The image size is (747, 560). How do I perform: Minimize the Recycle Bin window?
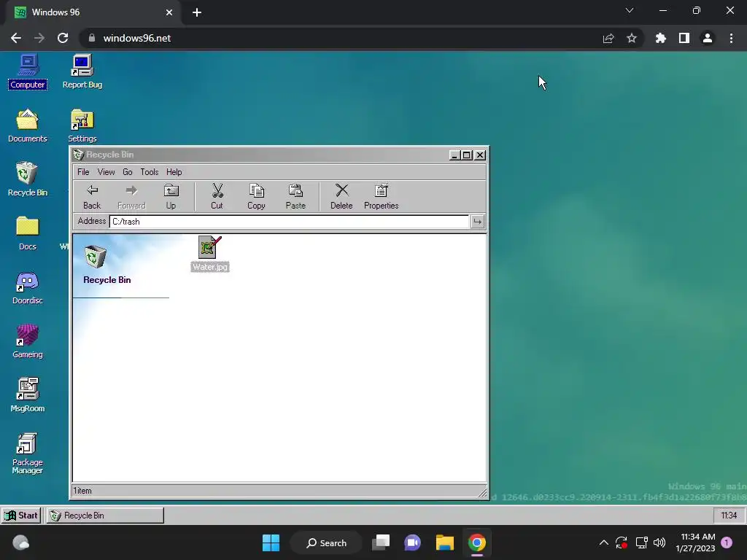pos(454,155)
